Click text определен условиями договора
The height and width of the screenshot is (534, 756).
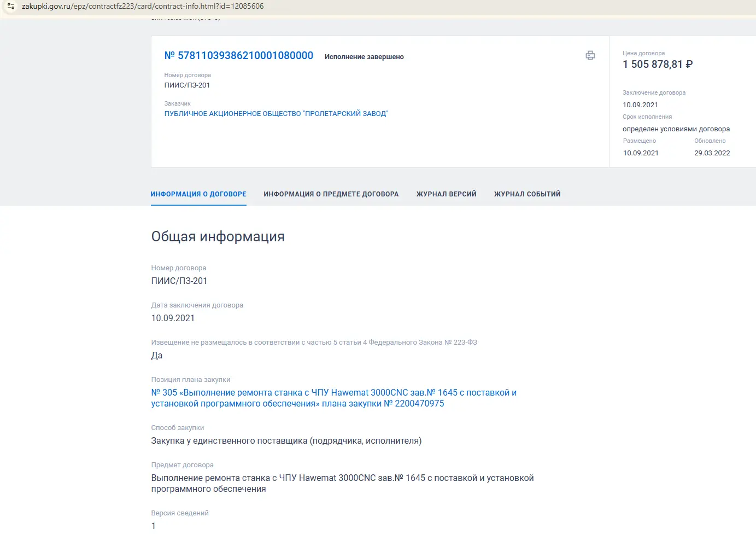click(x=676, y=129)
